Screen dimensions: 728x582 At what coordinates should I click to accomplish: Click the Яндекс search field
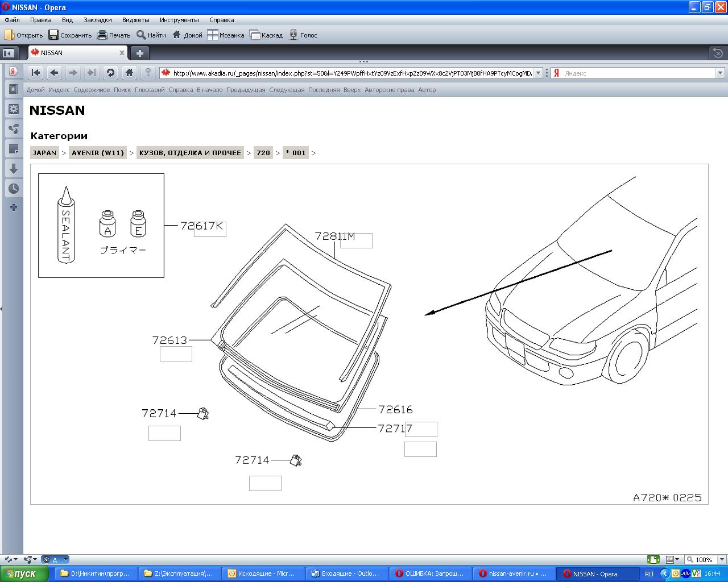639,73
